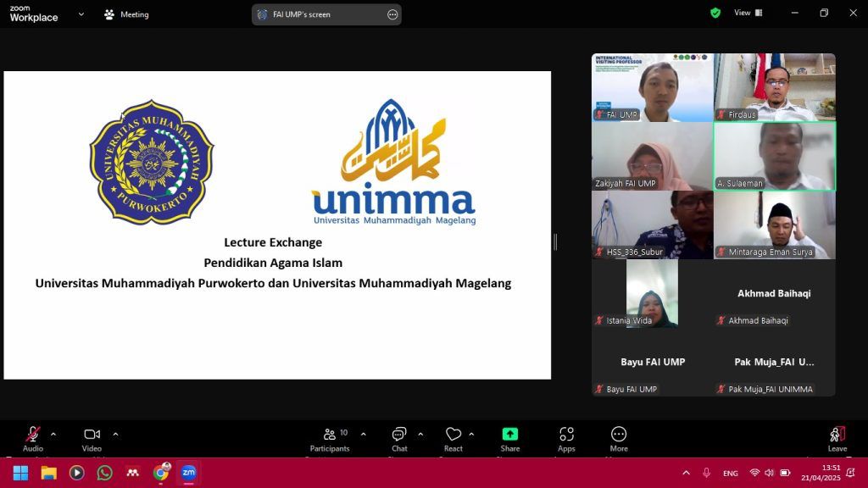Image resolution: width=868 pixels, height=488 pixels.
Task: Click the green encryption shield icon
Action: coord(715,13)
